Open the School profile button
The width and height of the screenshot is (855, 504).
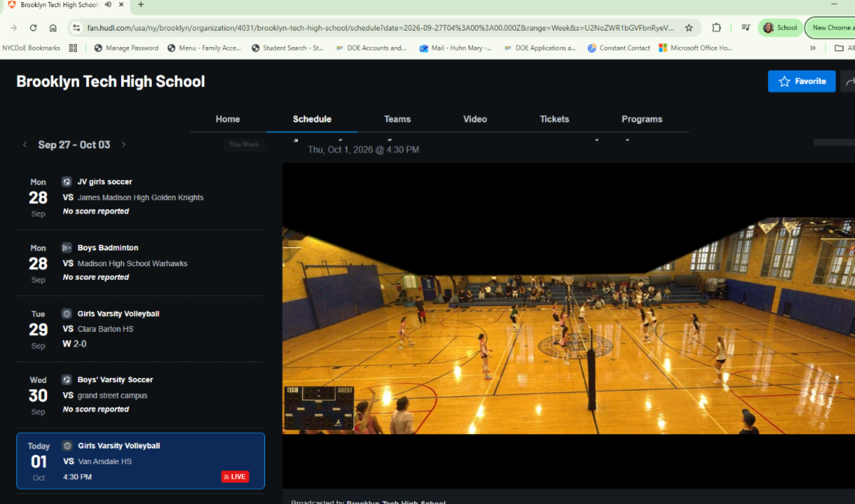coord(780,28)
